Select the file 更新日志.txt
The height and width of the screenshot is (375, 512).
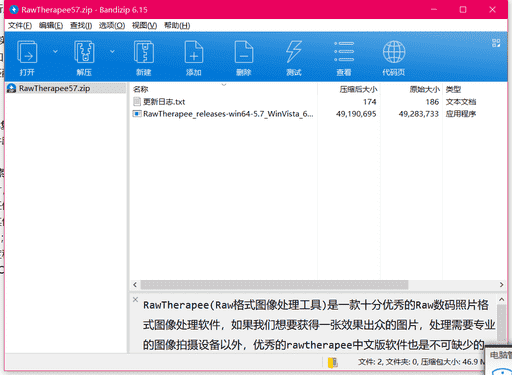tap(164, 102)
